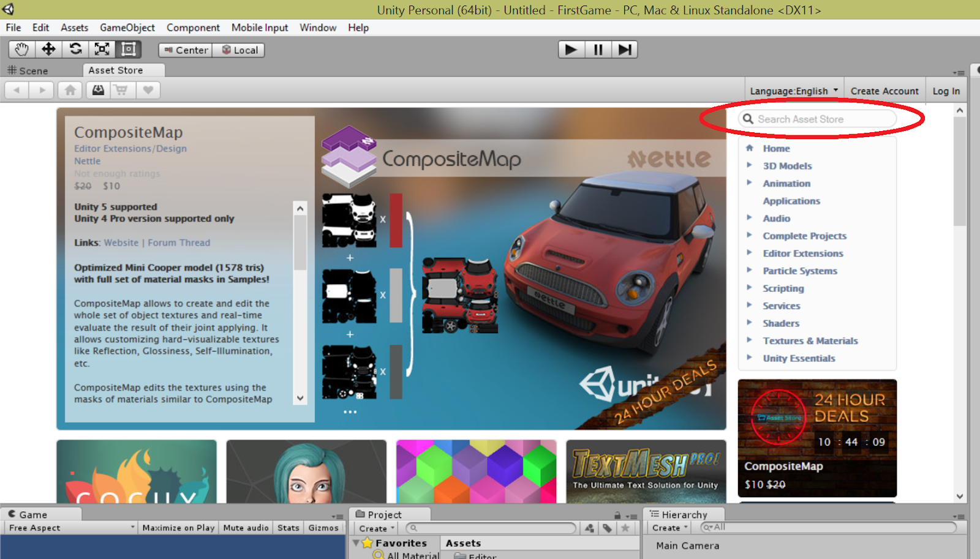Enable Maximize on Play
This screenshot has height=559, width=980.
pyautogui.click(x=178, y=528)
